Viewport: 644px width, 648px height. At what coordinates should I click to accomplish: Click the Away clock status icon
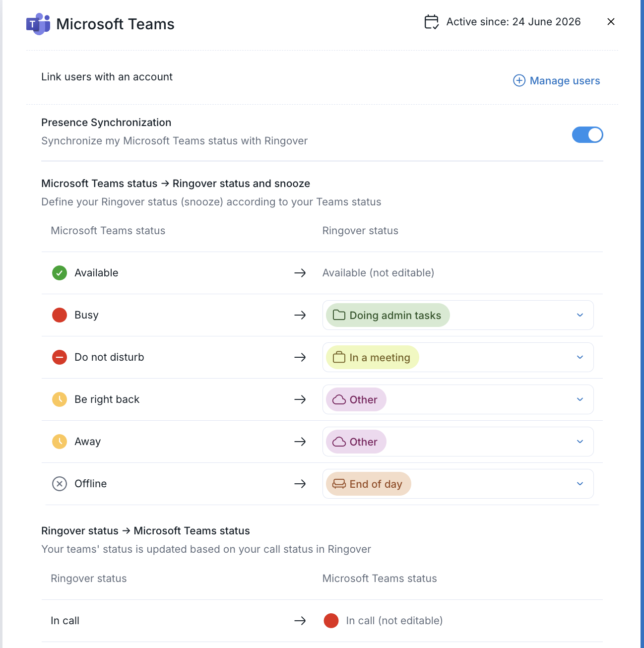[60, 442]
